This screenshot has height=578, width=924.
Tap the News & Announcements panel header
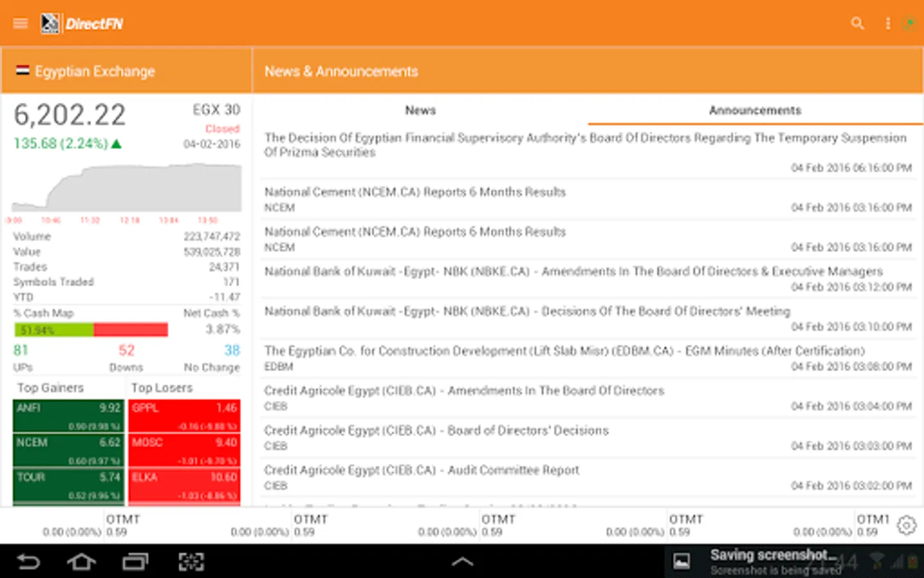(588, 71)
